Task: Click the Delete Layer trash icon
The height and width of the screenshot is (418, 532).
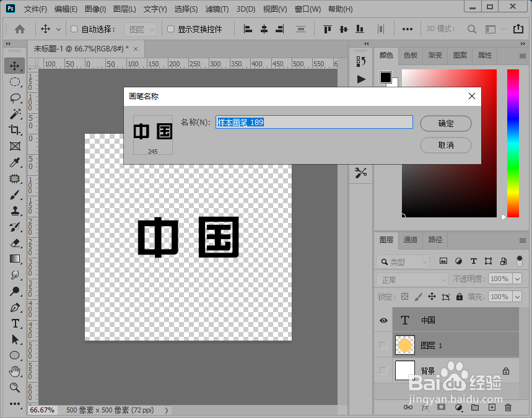Action: 508,407
